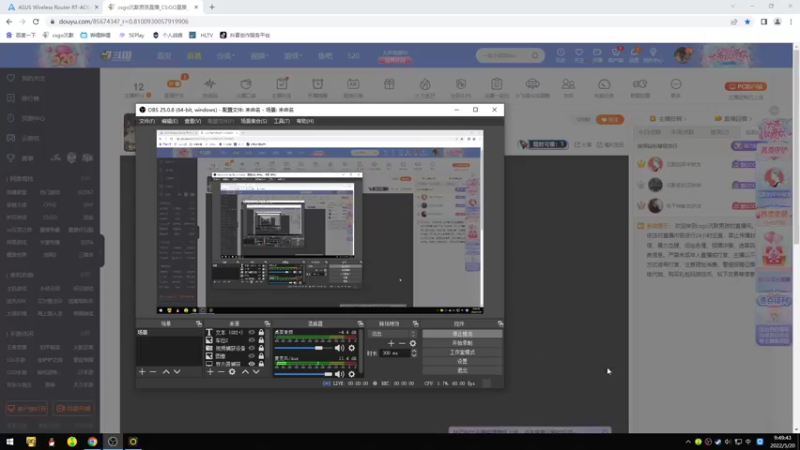Image resolution: width=800 pixels, height=450 pixels.
Task: Move scene up in scenes panel
Action: [166, 372]
